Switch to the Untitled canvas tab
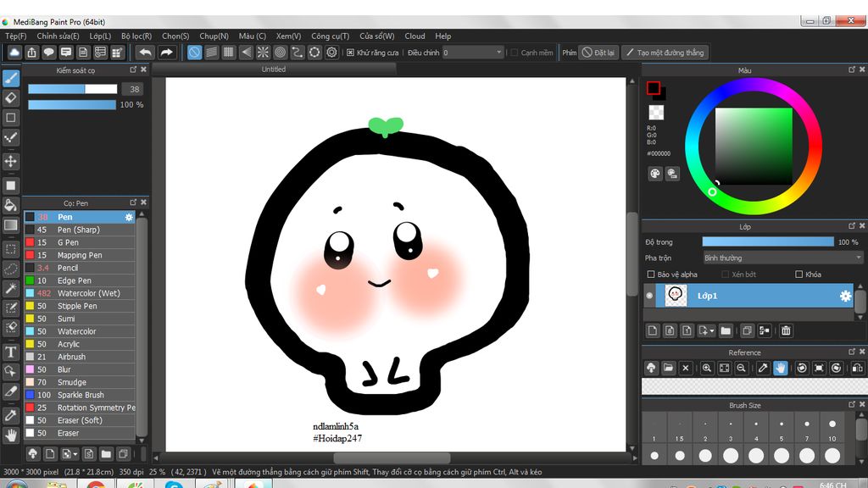 tap(274, 69)
